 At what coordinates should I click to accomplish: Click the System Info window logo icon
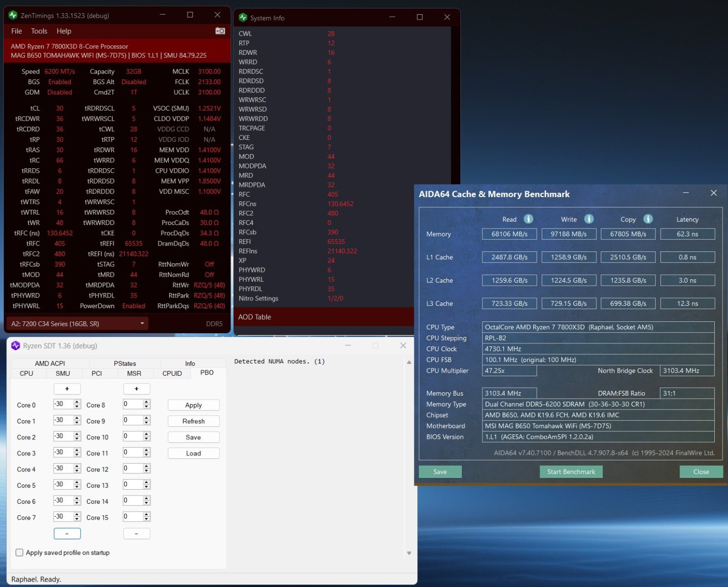(x=243, y=18)
